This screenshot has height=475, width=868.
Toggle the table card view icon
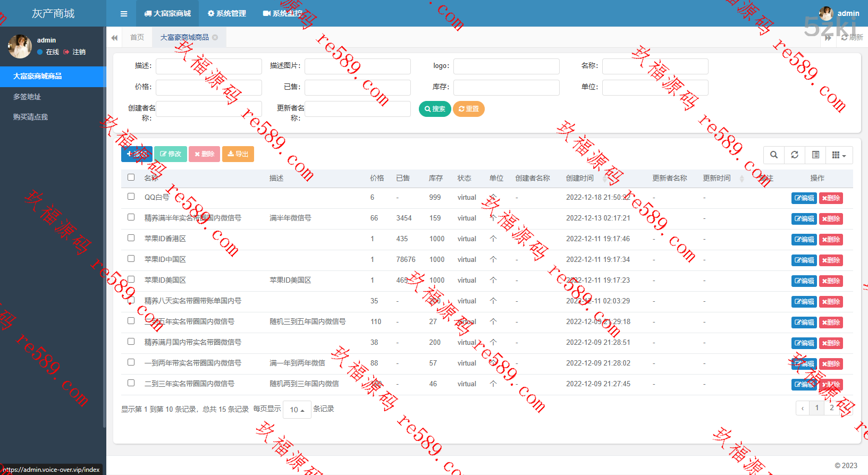click(815, 155)
